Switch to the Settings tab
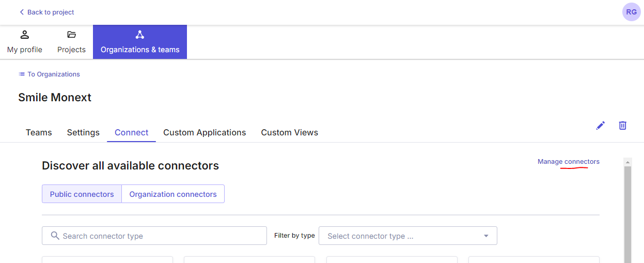Viewport: 644px width, 263px height. [x=83, y=133]
